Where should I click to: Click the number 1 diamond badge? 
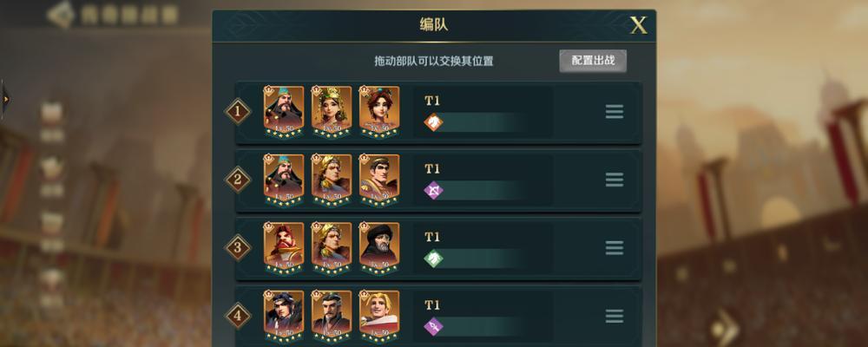[x=238, y=112]
